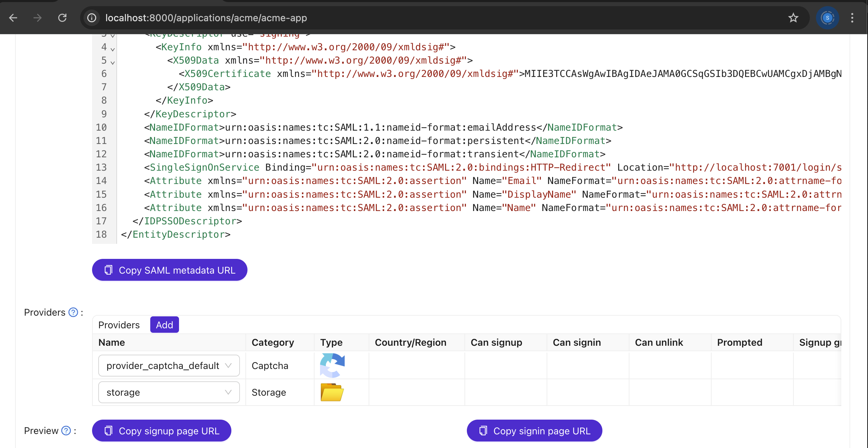Open provider_captcha_default name dropdown
Viewport: 868px width, 448px height.
click(x=169, y=366)
